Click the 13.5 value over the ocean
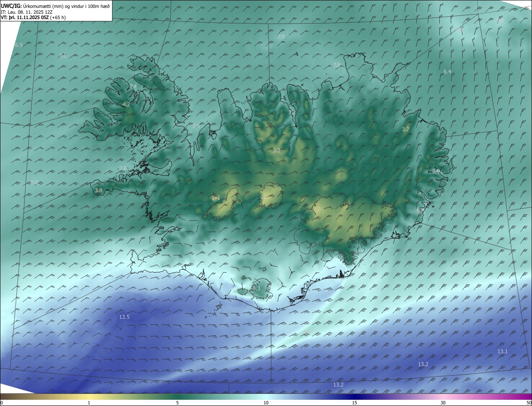The image size is (532, 406). point(124,317)
